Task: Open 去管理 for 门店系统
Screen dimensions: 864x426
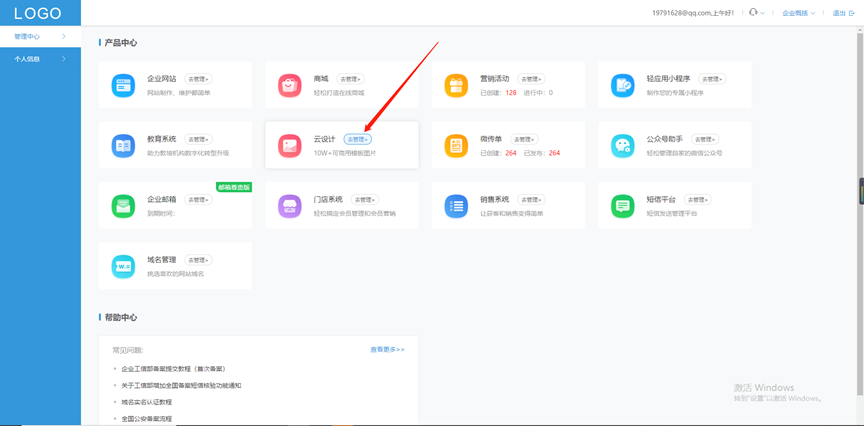Action: point(365,199)
